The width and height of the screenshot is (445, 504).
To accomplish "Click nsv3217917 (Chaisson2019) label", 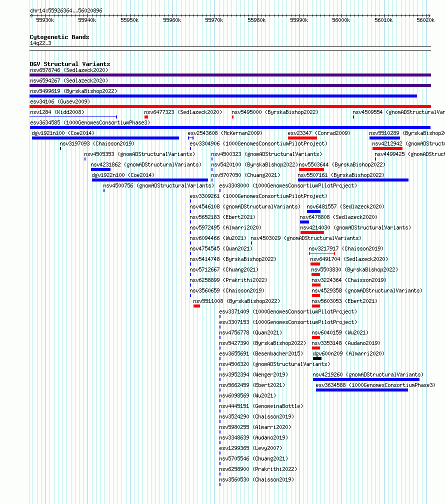I will tap(346, 248).
